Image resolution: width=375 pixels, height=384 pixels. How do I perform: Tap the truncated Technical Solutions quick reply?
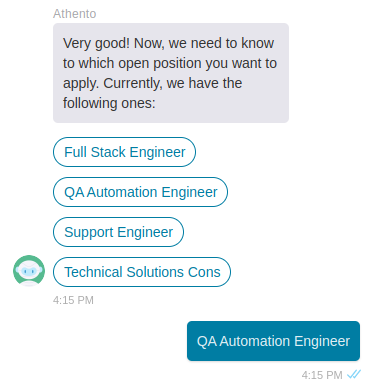142,272
